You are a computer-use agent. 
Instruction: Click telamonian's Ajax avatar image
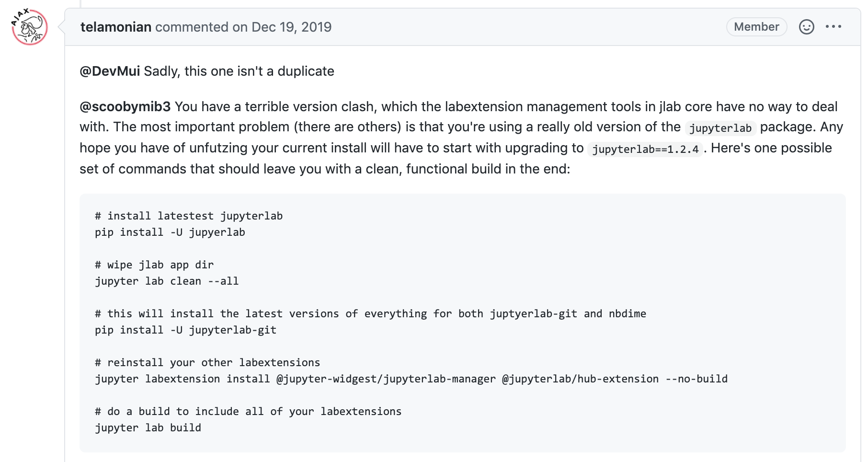coord(30,27)
